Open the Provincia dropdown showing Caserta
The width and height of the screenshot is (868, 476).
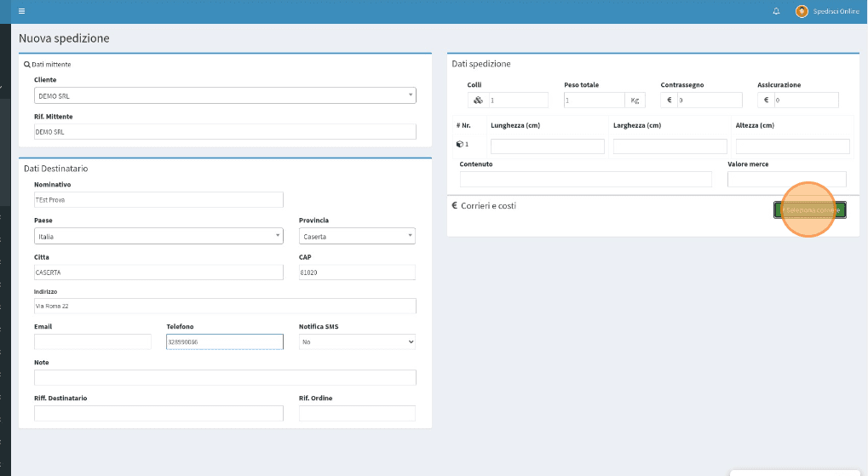[357, 236]
